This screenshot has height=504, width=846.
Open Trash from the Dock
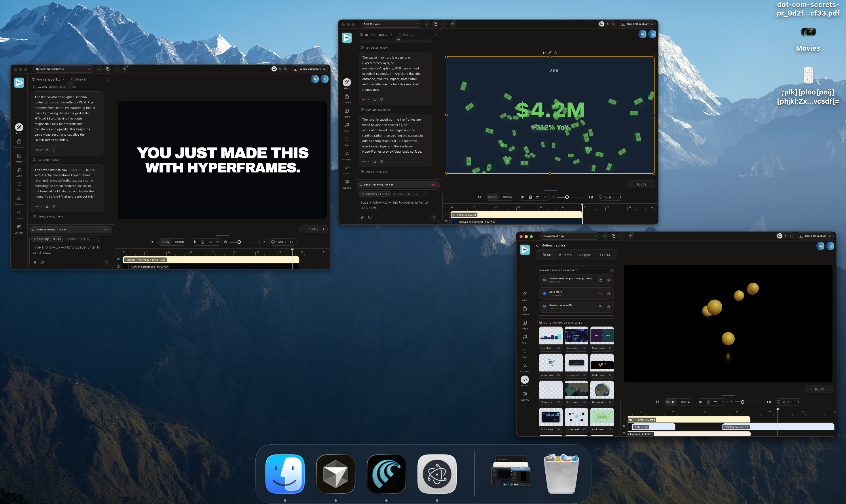(561, 474)
